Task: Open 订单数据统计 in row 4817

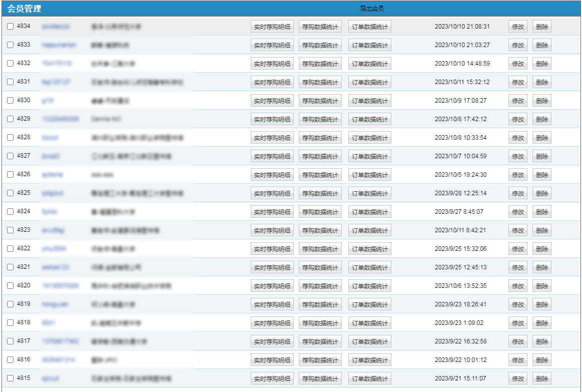Action: pos(369,342)
